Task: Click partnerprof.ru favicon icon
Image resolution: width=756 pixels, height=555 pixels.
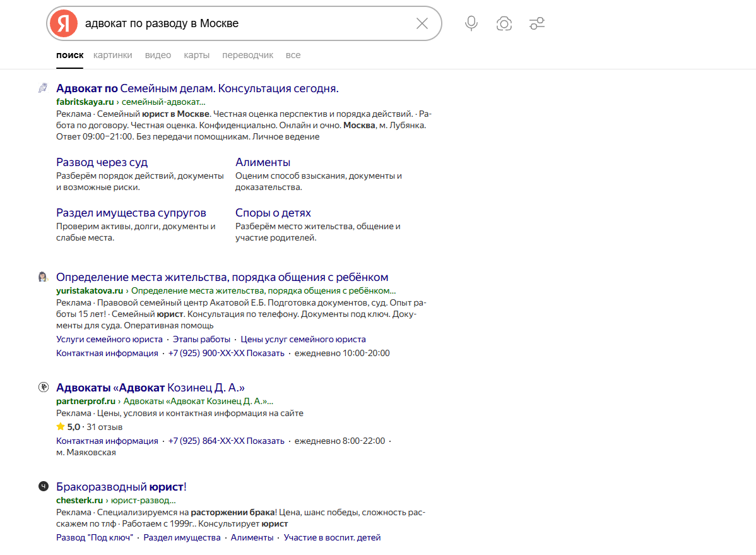Action: click(x=44, y=387)
